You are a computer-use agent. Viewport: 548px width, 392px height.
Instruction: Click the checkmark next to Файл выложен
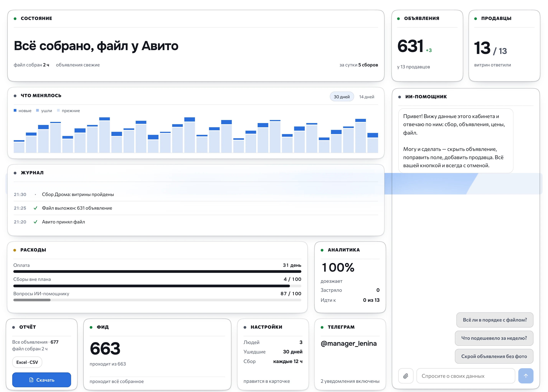point(35,208)
